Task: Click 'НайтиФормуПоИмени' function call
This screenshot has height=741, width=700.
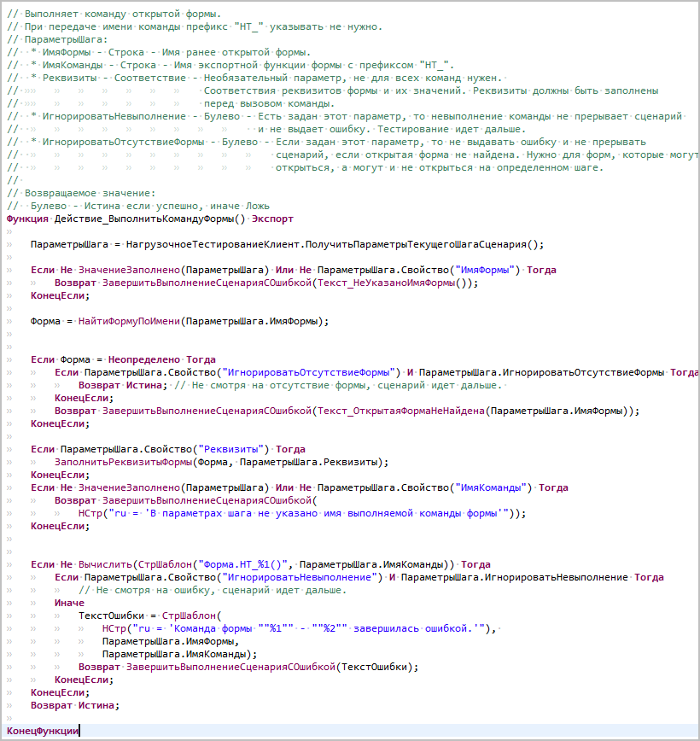Action: (129, 321)
